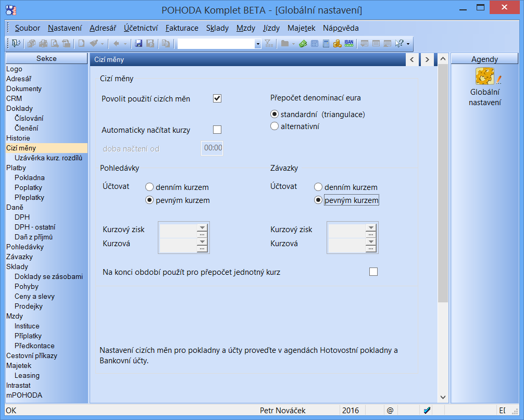This screenshot has height=420, width=524.
Task: Check jednotný kurz na konci období
Action: [373, 272]
